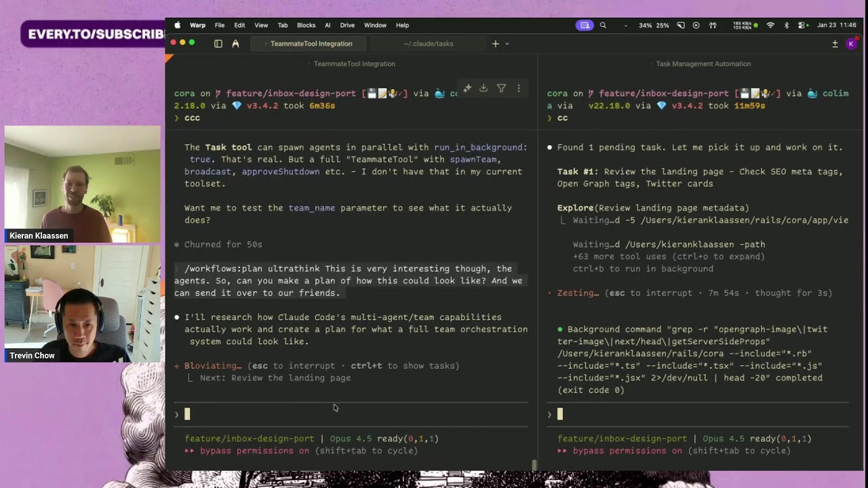This screenshot has width=868, height=488.
Task: Open the View menu
Action: pyautogui.click(x=261, y=25)
